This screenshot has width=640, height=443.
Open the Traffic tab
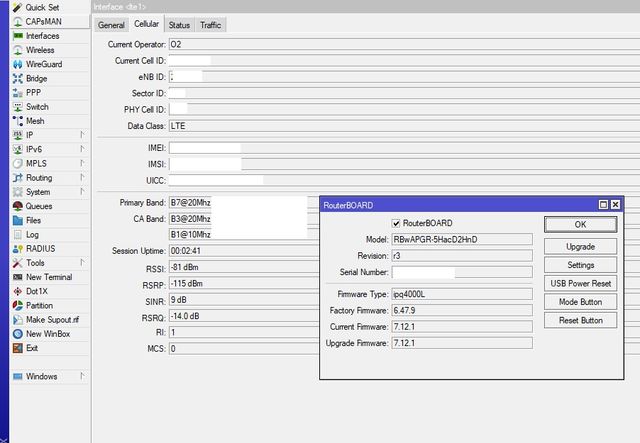[211, 25]
